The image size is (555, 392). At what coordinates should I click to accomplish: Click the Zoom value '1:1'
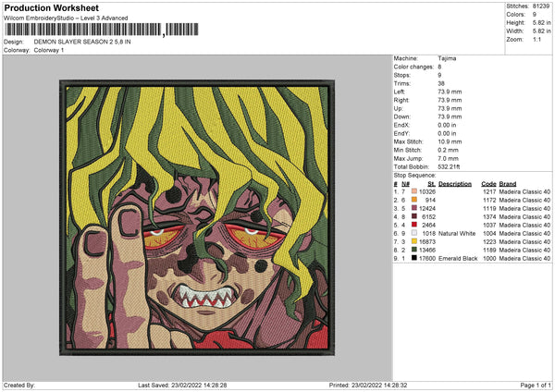[x=536, y=39]
